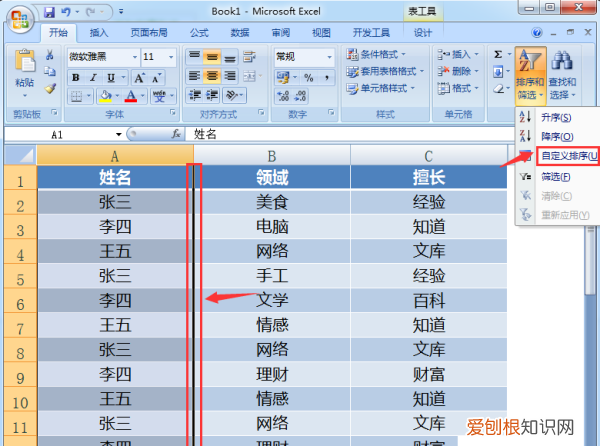Toggle Italic formatting
The height and width of the screenshot is (446, 600).
(93, 78)
